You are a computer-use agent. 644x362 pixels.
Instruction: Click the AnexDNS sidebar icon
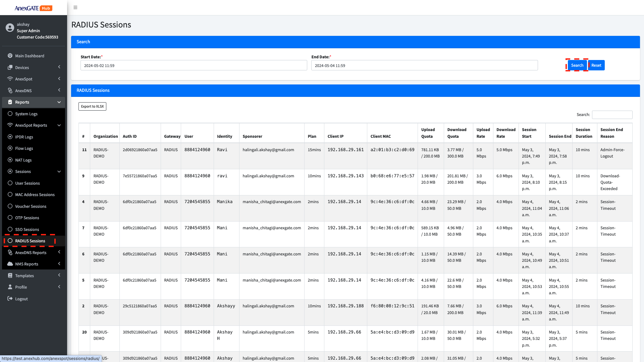(10, 90)
